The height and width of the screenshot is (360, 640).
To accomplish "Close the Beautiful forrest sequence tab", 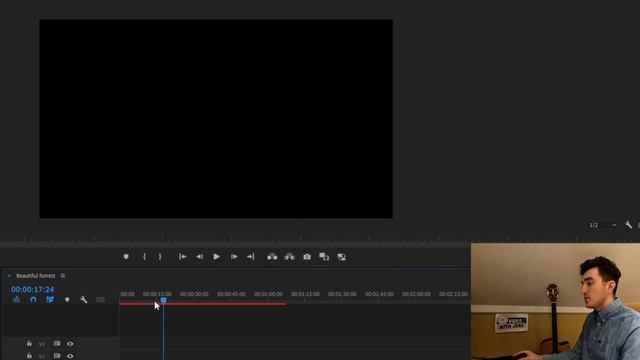I will (x=9, y=276).
